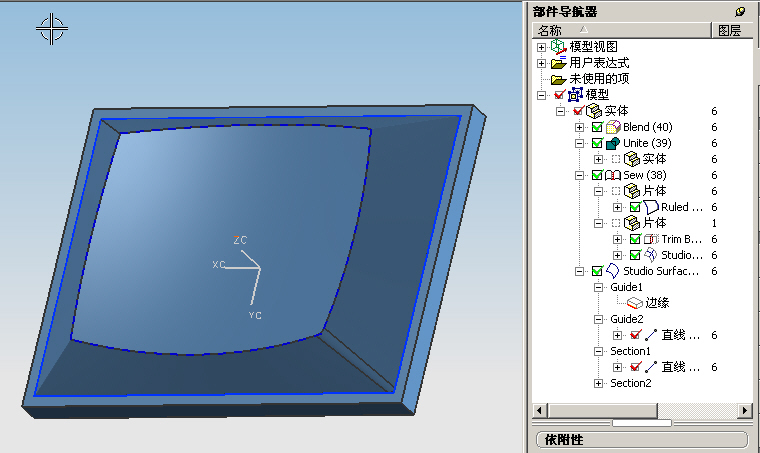
Task: Select the Blend (40) feature icon
Action: (x=613, y=127)
